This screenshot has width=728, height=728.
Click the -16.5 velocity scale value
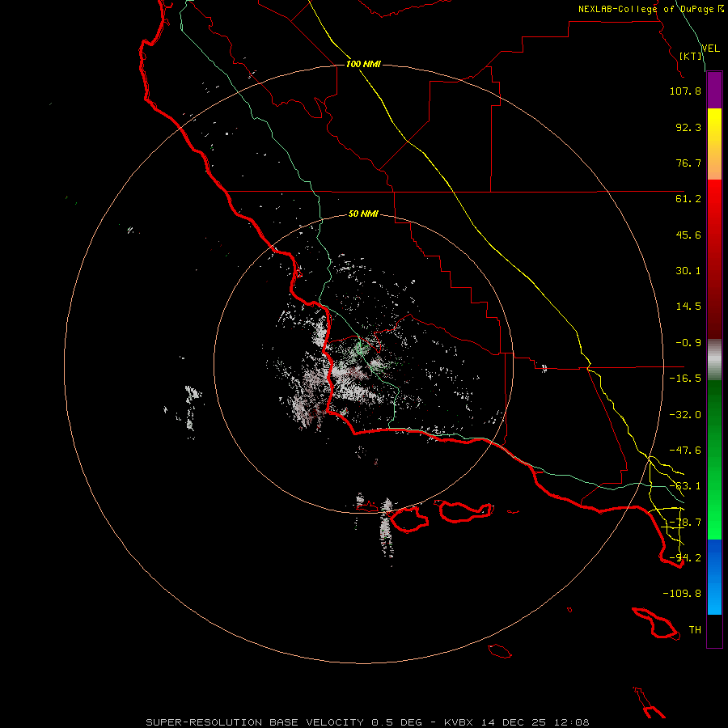(x=685, y=379)
